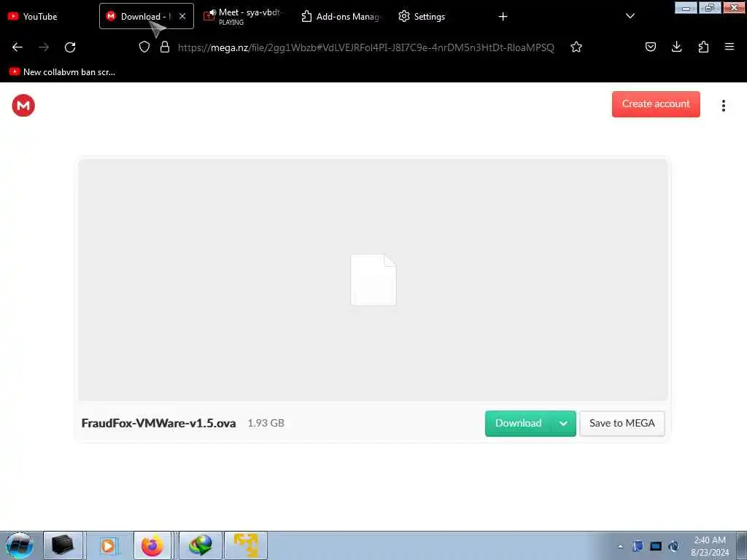Close the MEGA Download tab
The width and height of the screenshot is (747, 560).
tap(182, 16)
